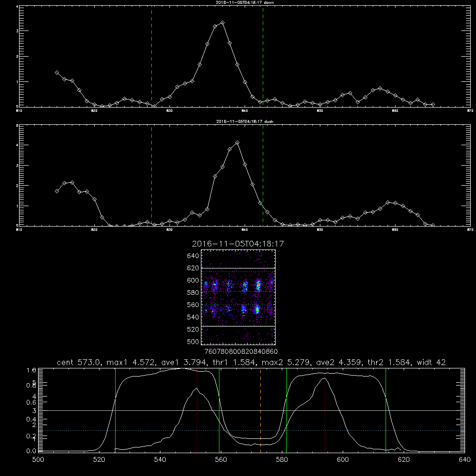Screen dimensions: 476x476
Task: Click the '500' label on the bottom plot x-axis
Action: tap(38, 460)
